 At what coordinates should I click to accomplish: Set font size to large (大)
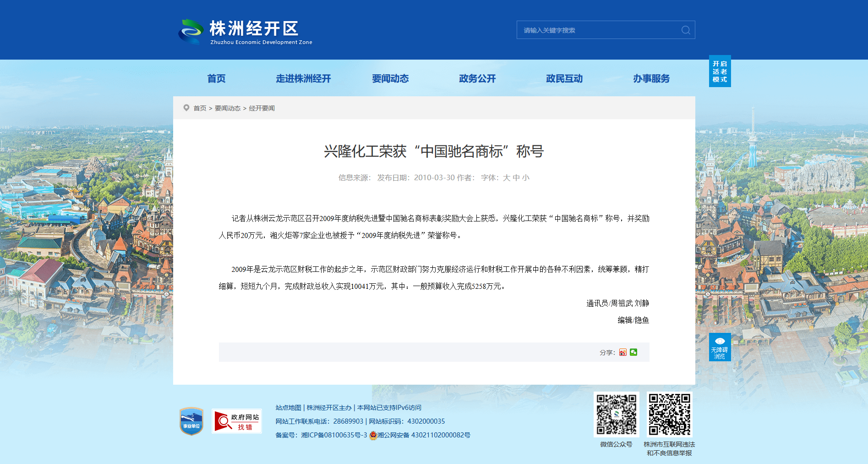pyautogui.click(x=506, y=178)
